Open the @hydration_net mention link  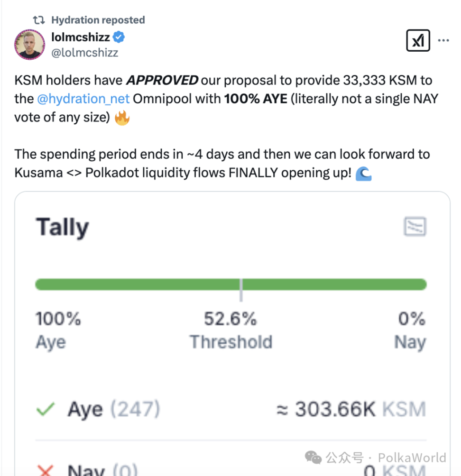(x=83, y=99)
